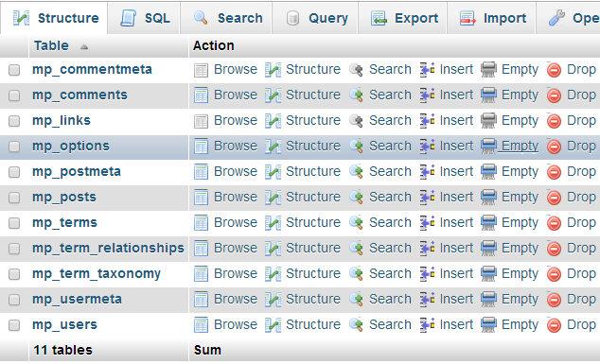
Task: Click the Search icon for mp_links
Action: tap(356, 121)
